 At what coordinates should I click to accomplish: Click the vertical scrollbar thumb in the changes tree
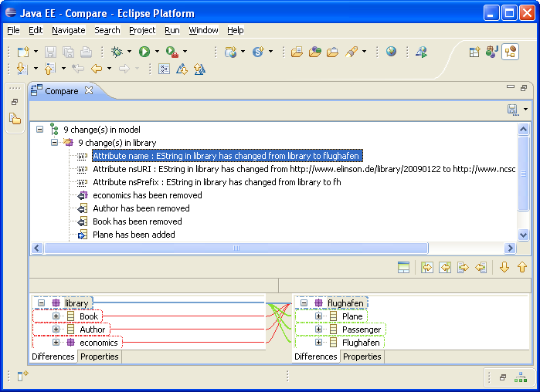[x=523, y=174]
